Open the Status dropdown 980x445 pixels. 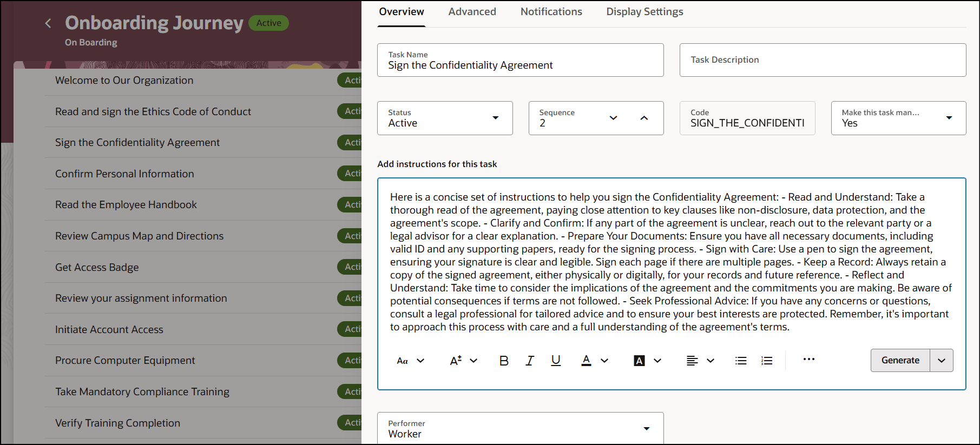click(x=495, y=118)
